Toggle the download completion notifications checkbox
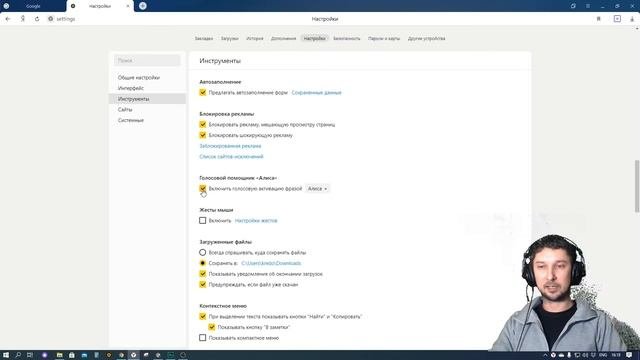640x360 pixels. 202,274
